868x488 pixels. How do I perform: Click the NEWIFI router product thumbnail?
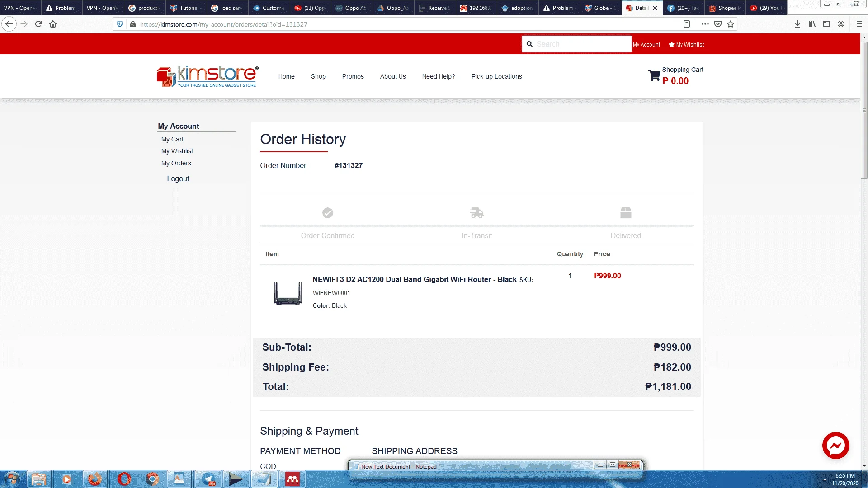pyautogui.click(x=288, y=293)
